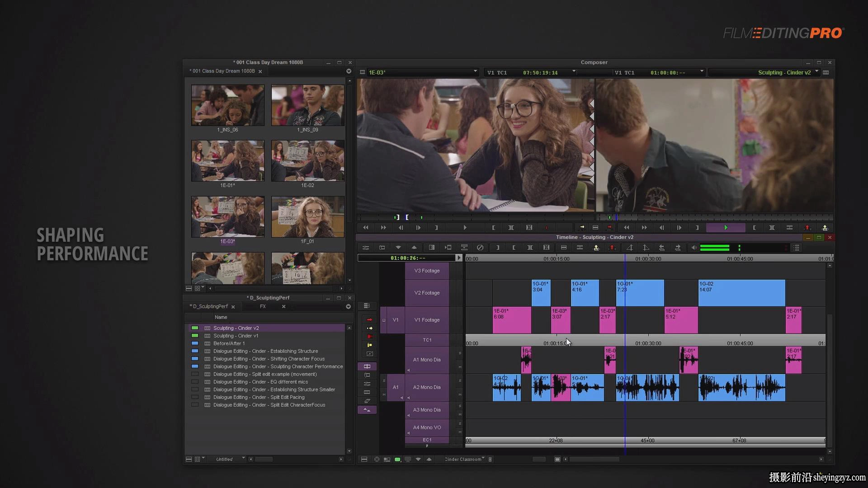Image resolution: width=868 pixels, height=488 pixels.
Task: Open the Sculpting - Cinder v2 sequence dropdown
Action: point(816,72)
